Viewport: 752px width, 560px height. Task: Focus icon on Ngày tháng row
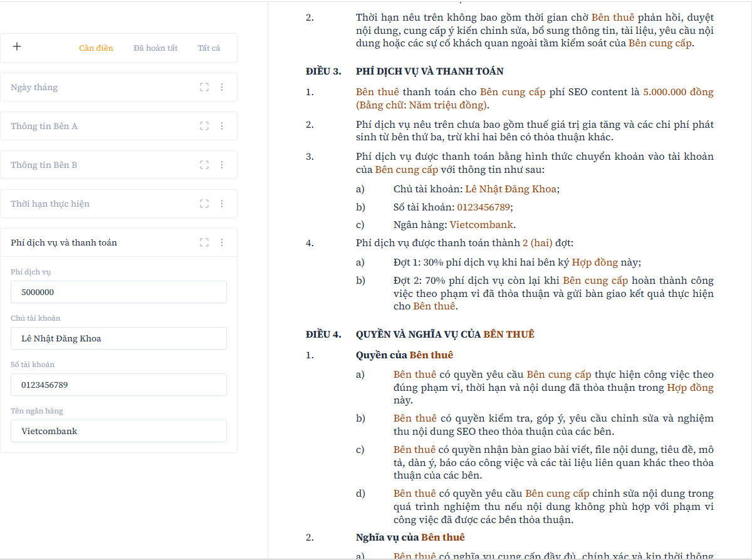click(x=204, y=87)
